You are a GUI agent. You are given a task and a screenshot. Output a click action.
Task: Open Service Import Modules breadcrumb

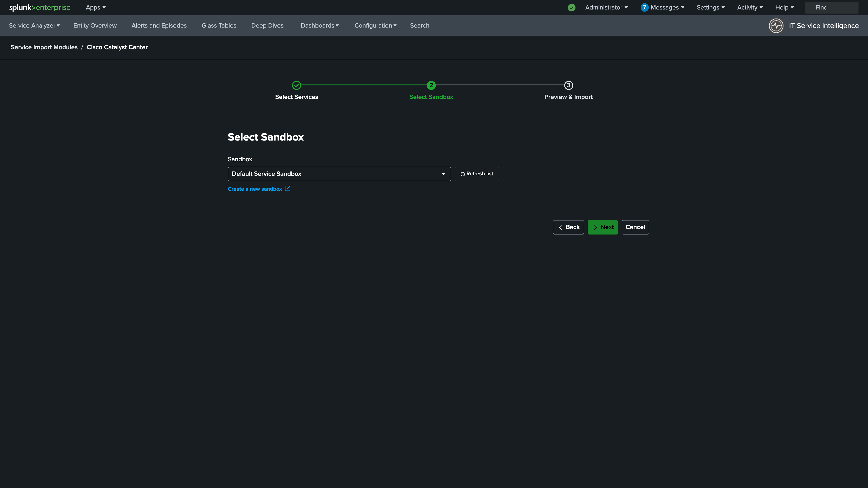[x=44, y=47]
